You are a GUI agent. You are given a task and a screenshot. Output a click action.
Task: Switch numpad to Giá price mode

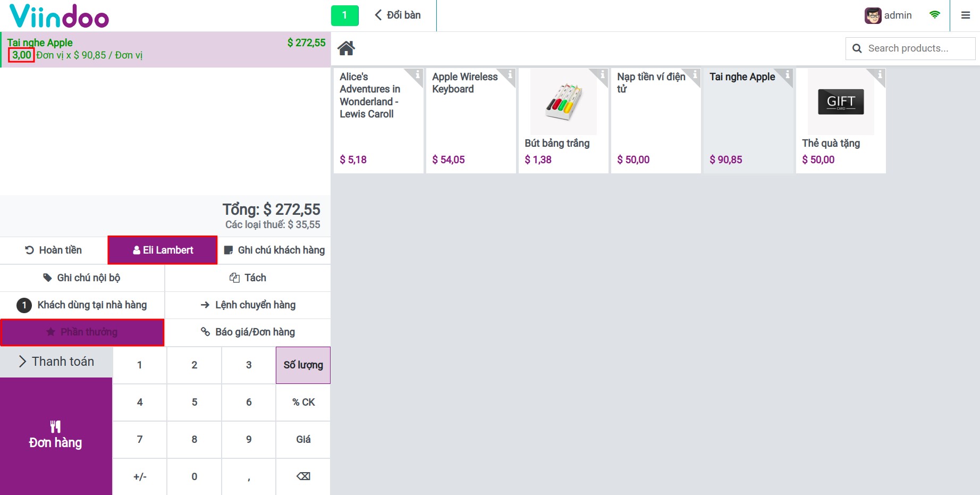tap(303, 440)
